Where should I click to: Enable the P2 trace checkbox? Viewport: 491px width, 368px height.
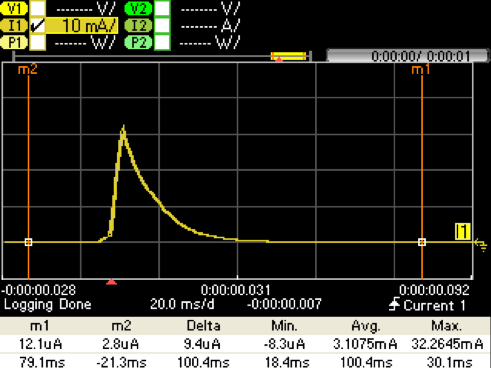pyautogui.click(x=162, y=42)
